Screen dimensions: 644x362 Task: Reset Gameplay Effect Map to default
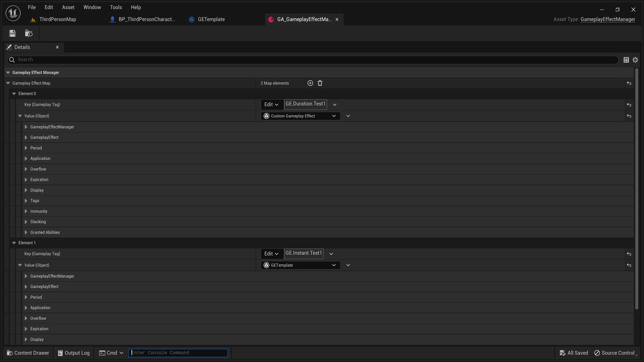point(629,83)
